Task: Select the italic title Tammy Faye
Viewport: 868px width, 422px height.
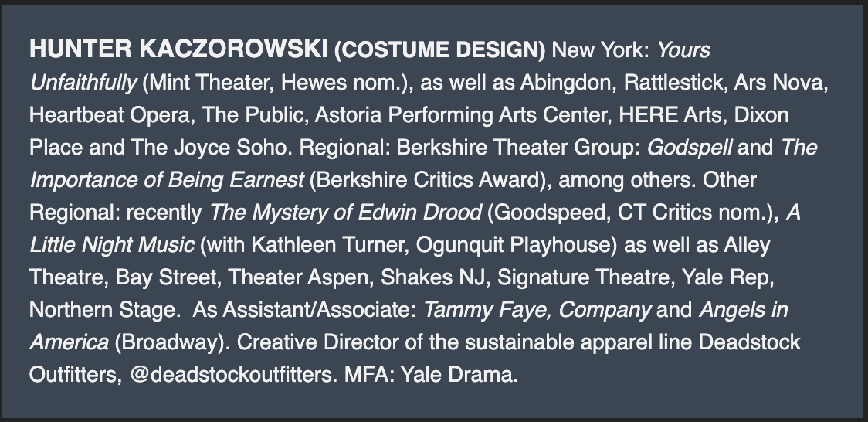Action: point(487,310)
